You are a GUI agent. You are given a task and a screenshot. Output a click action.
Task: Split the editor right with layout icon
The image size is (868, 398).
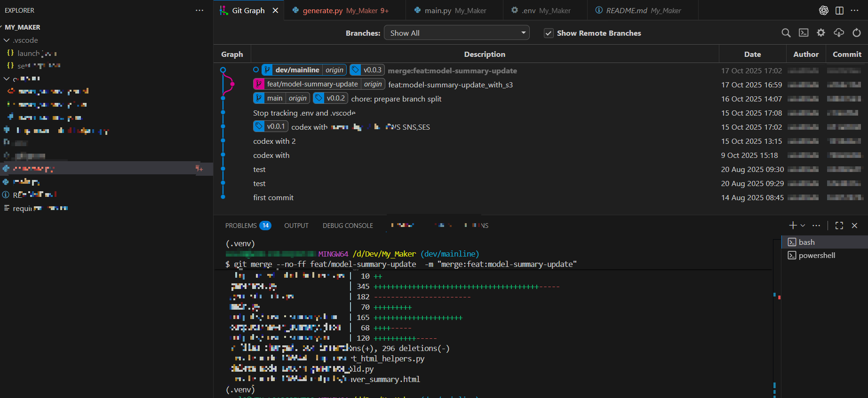839,10
